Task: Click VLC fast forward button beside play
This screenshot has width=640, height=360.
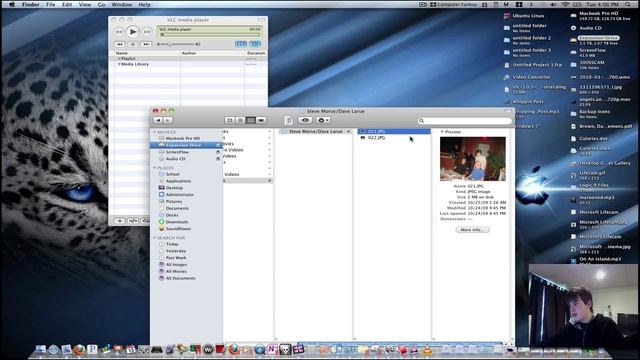Action: pyautogui.click(x=147, y=31)
